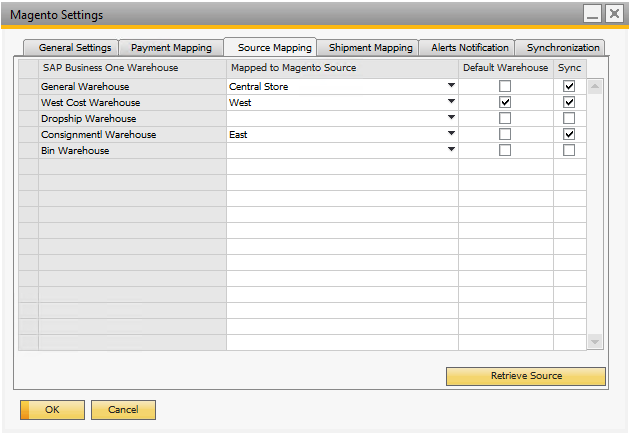Open Magento source dropdown for General Warehouse

451,86
